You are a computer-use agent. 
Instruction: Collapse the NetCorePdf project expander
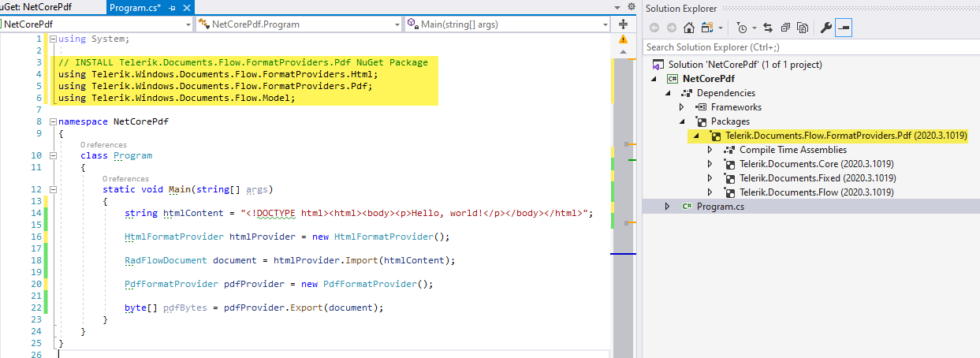point(654,79)
